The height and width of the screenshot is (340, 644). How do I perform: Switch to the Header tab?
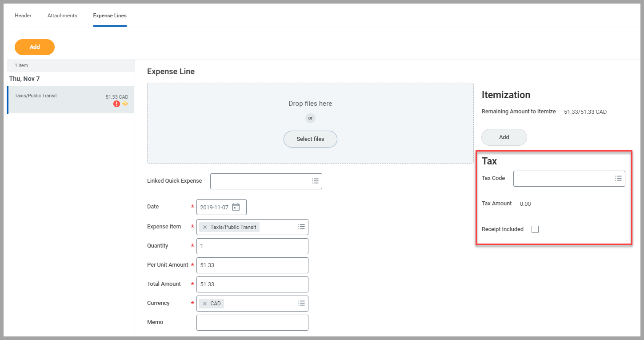point(23,16)
